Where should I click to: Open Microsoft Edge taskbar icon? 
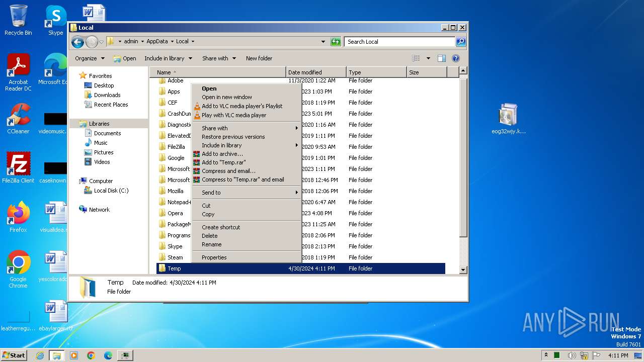pos(108,355)
